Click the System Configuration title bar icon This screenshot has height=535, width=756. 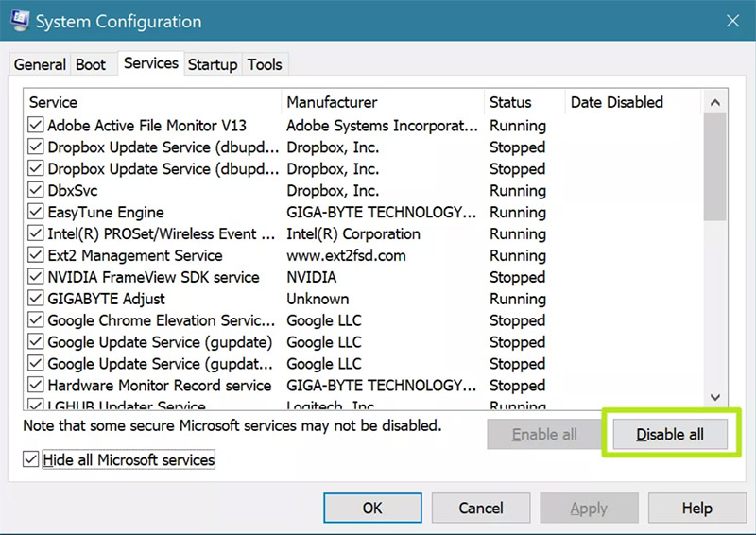[x=19, y=21]
